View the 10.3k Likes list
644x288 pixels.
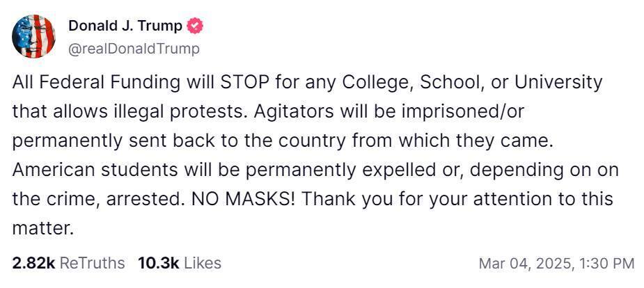tap(180, 263)
